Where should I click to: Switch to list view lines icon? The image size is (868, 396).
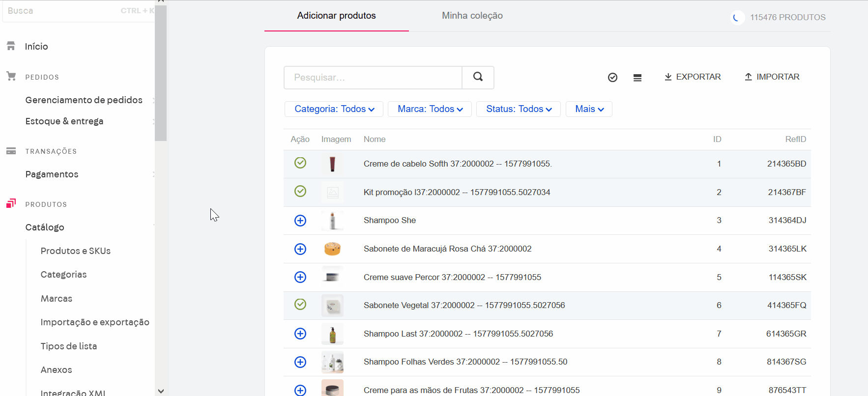pos(637,78)
